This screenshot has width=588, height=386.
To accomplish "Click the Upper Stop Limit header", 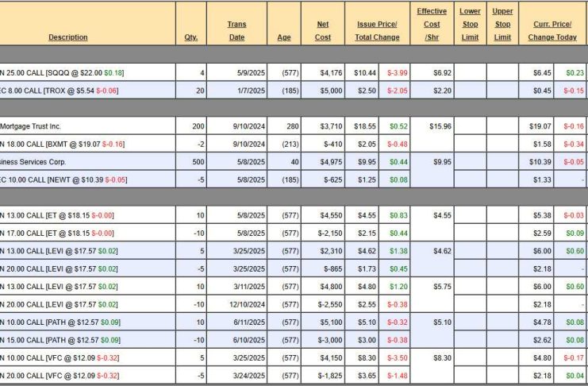I will (x=502, y=24).
